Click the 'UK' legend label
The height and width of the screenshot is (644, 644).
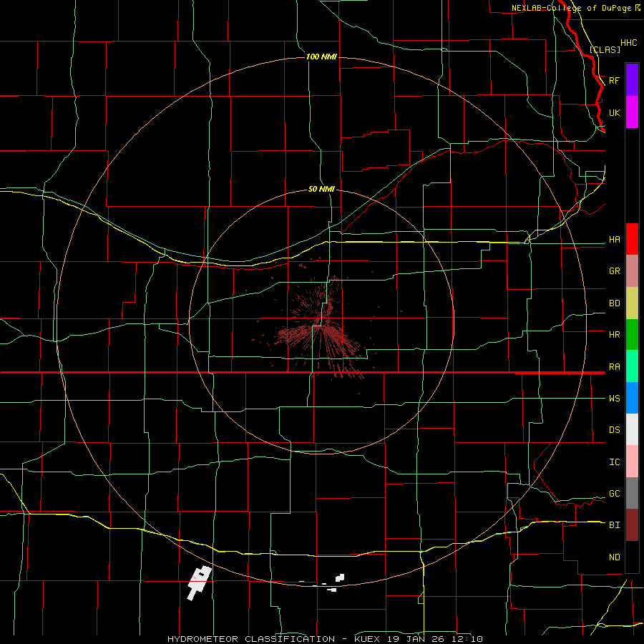[x=614, y=112]
